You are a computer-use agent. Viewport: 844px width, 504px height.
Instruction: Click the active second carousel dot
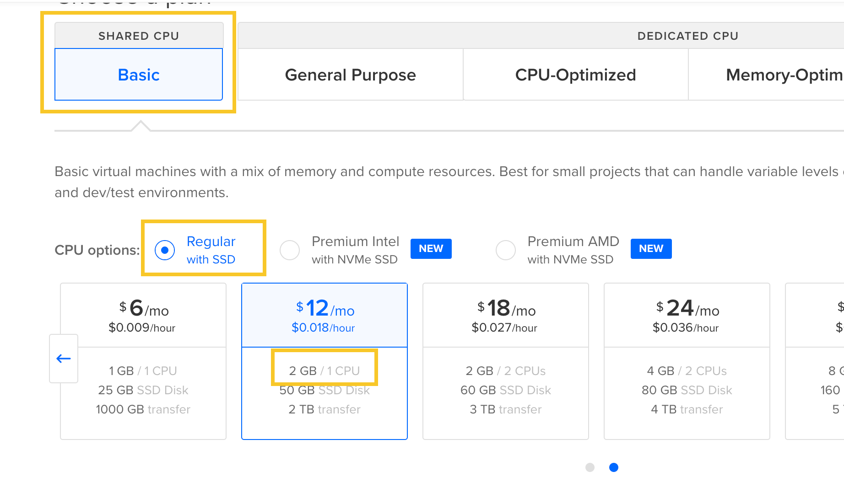click(x=614, y=467)
